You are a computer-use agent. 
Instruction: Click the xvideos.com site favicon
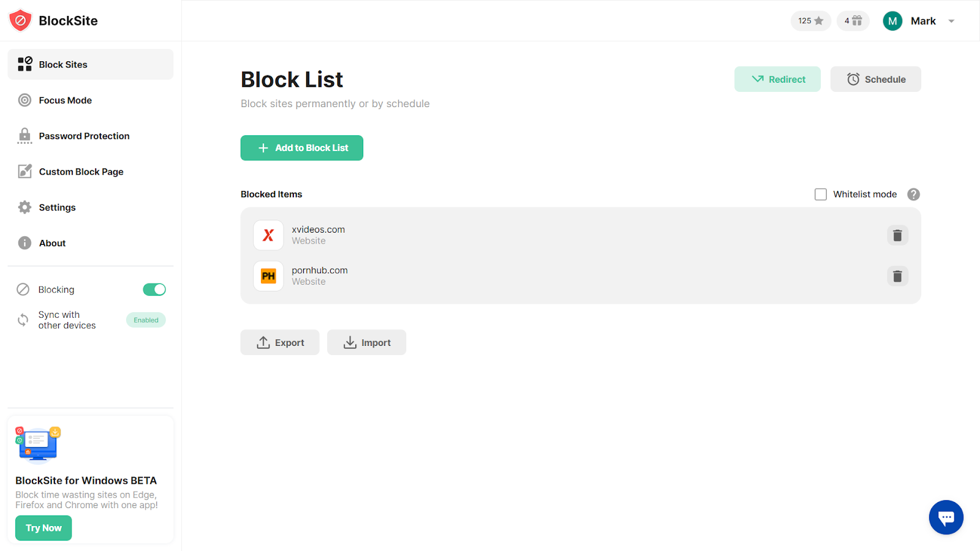(x=268, y=235)
